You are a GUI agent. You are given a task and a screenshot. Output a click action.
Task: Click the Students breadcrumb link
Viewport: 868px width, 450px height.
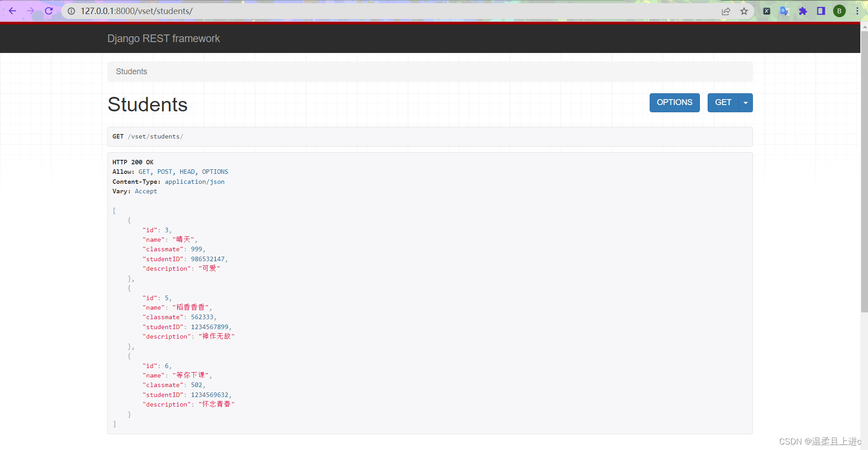131,72
